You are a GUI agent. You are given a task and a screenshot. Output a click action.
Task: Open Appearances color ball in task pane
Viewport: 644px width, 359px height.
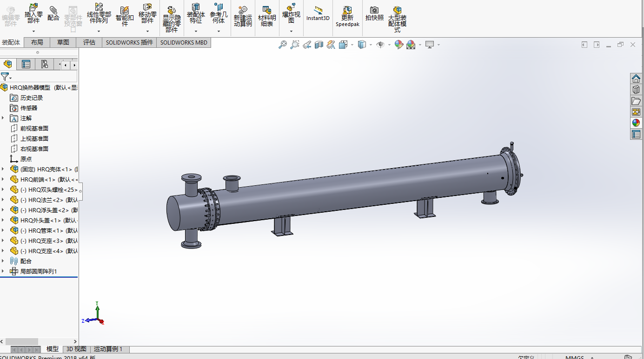(x=636, y=123)
